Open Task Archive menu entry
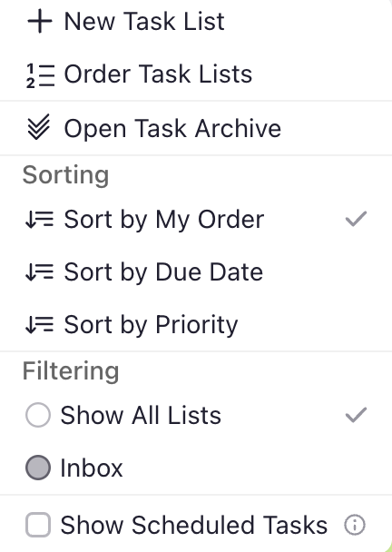Screen dimensions: 392x552 [196, 128]
